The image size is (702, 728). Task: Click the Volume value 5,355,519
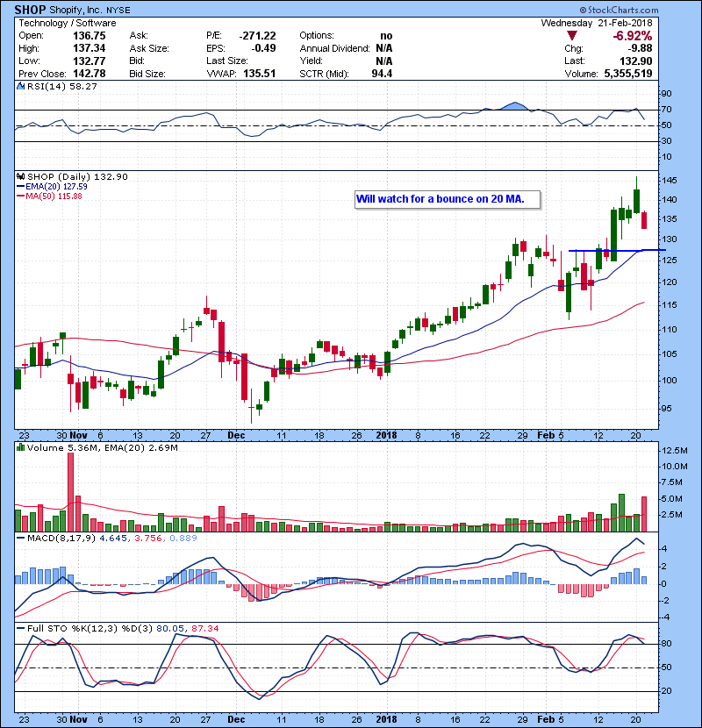tap(628, 74)
